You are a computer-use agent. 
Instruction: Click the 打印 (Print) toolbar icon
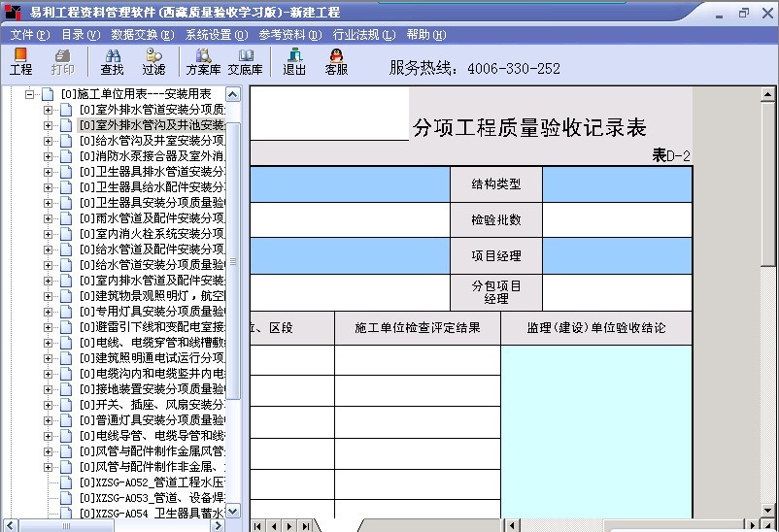click(62, 62)
